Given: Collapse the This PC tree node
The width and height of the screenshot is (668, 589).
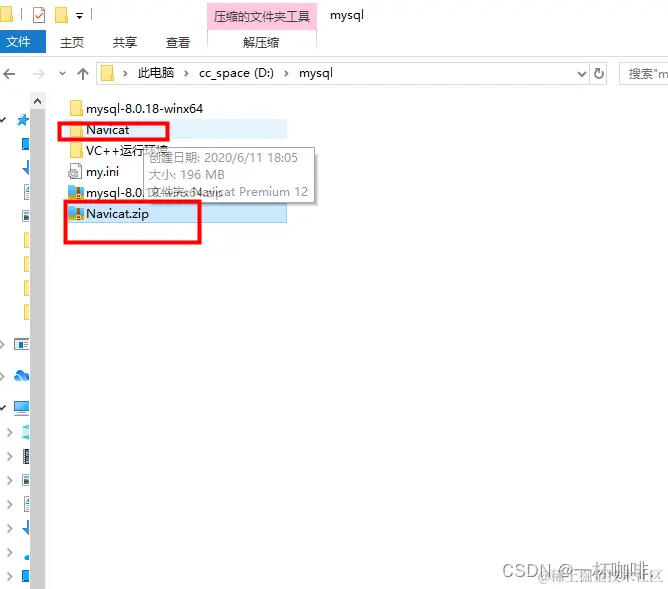Looking at the screenshot, I should pos(3,408).
